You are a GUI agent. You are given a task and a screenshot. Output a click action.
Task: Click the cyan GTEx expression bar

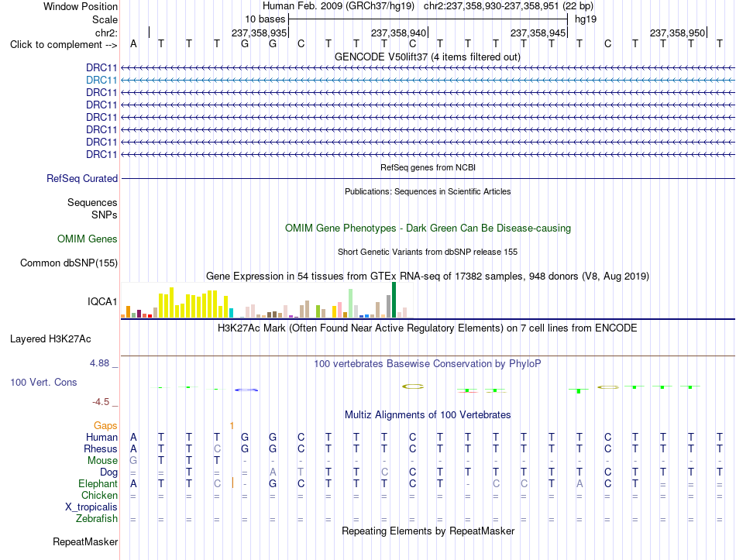[231, 313]
